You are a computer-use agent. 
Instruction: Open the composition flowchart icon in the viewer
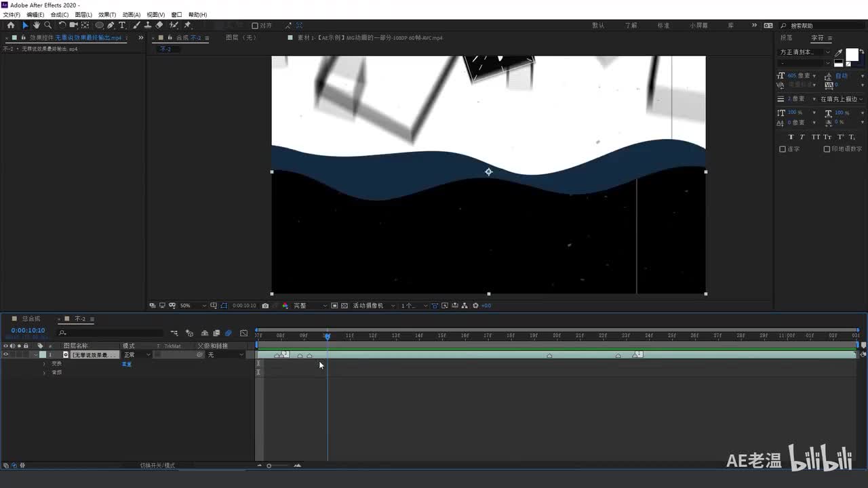pyautogui.click(x=465, y=306)
